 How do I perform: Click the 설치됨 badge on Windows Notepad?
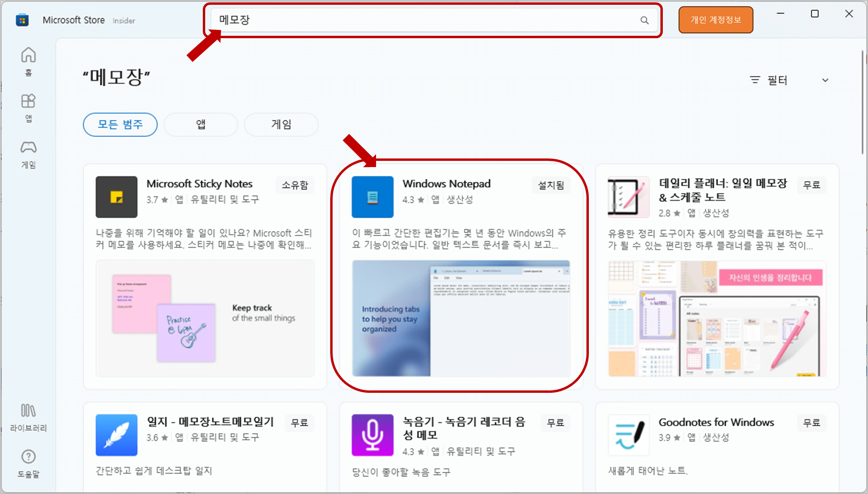pyautogui.click(x=551, y=185)
